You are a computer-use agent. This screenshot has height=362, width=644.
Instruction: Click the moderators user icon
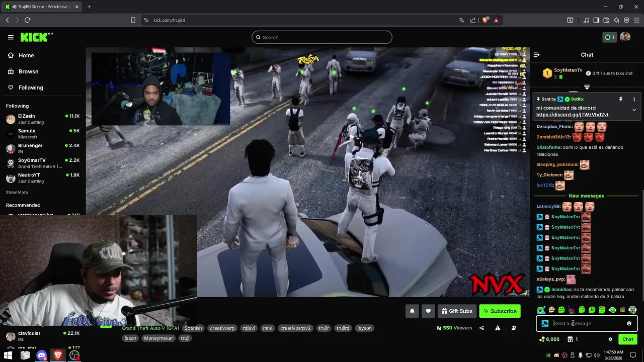pyautogui.click(x=514, y=328)
